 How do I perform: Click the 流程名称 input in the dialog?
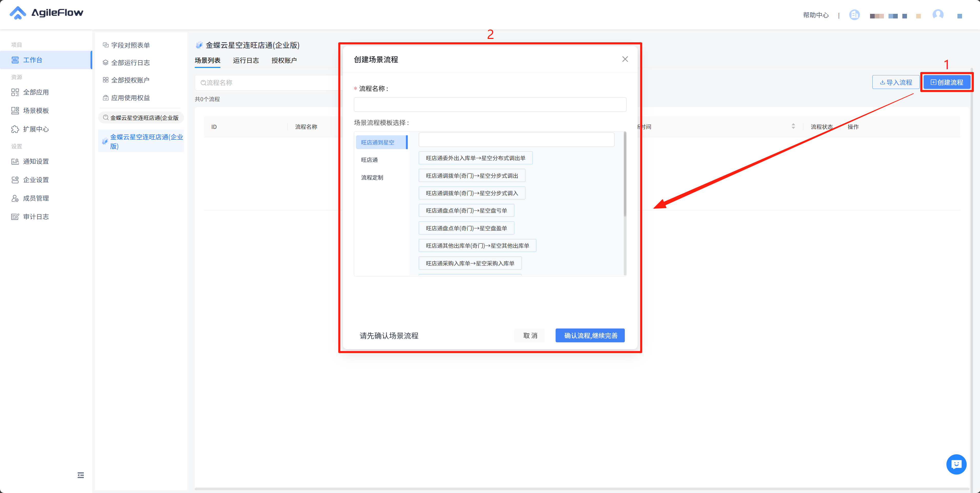click(x=490, y=104)
